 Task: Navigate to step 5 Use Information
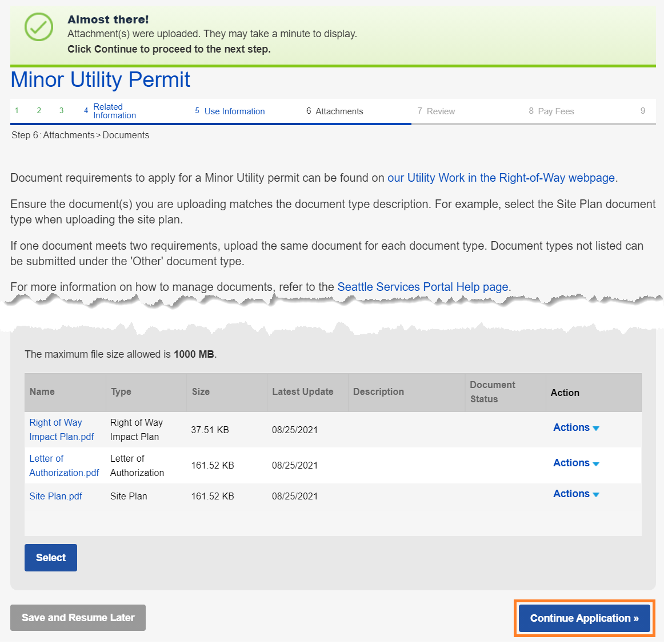coord(234,111)
